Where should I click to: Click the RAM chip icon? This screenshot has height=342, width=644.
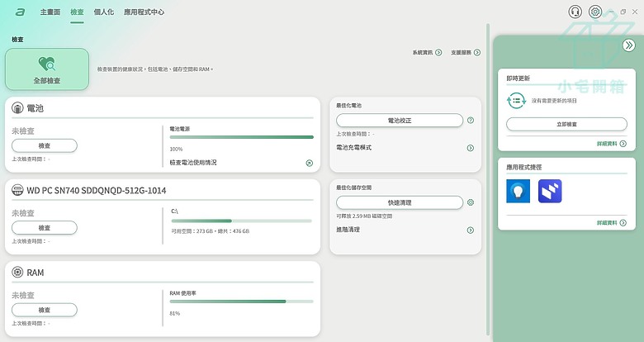tap(17, 272)
